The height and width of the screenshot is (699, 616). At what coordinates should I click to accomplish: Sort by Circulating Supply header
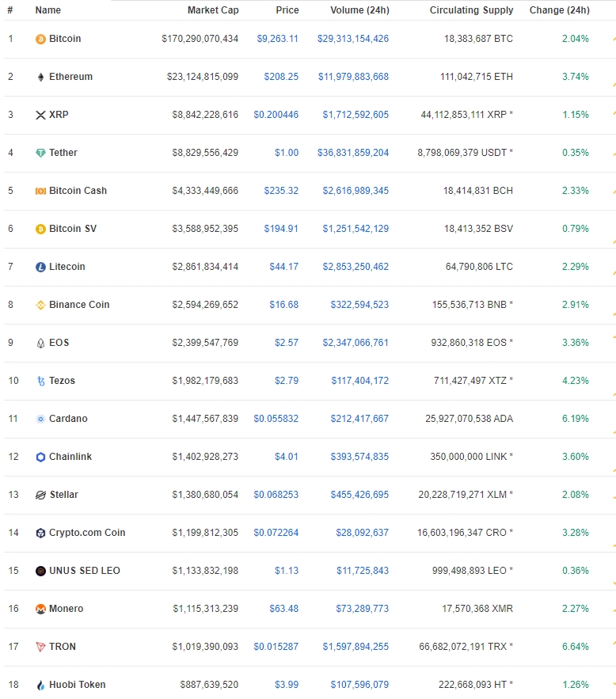coord(472,9)
